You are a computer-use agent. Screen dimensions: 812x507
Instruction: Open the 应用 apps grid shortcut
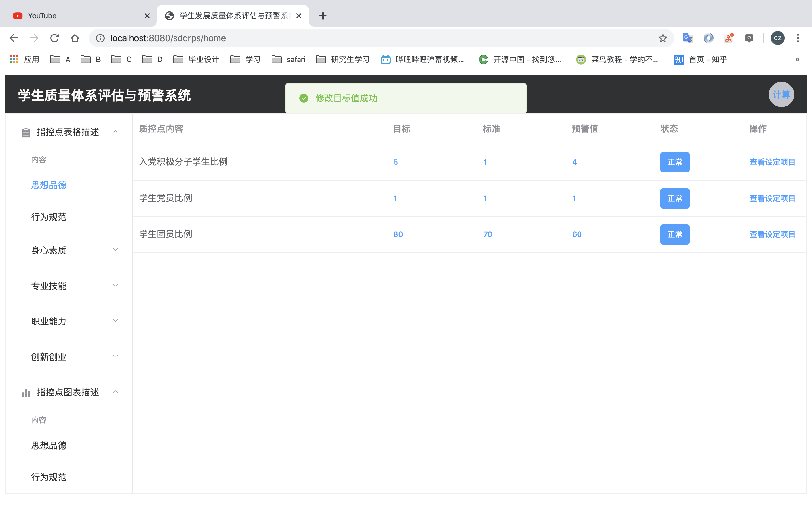[24, 59]
